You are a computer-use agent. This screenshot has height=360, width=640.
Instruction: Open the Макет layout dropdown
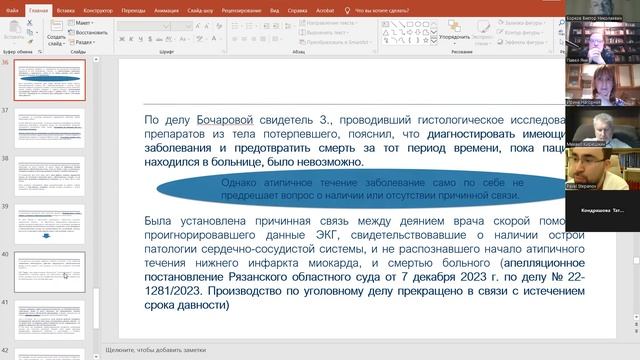[81, 23]
